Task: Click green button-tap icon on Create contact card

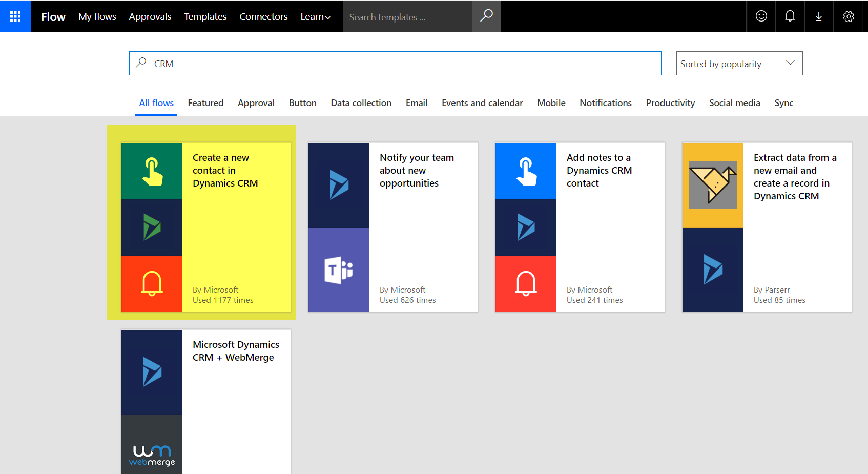Action: (152, 171)
